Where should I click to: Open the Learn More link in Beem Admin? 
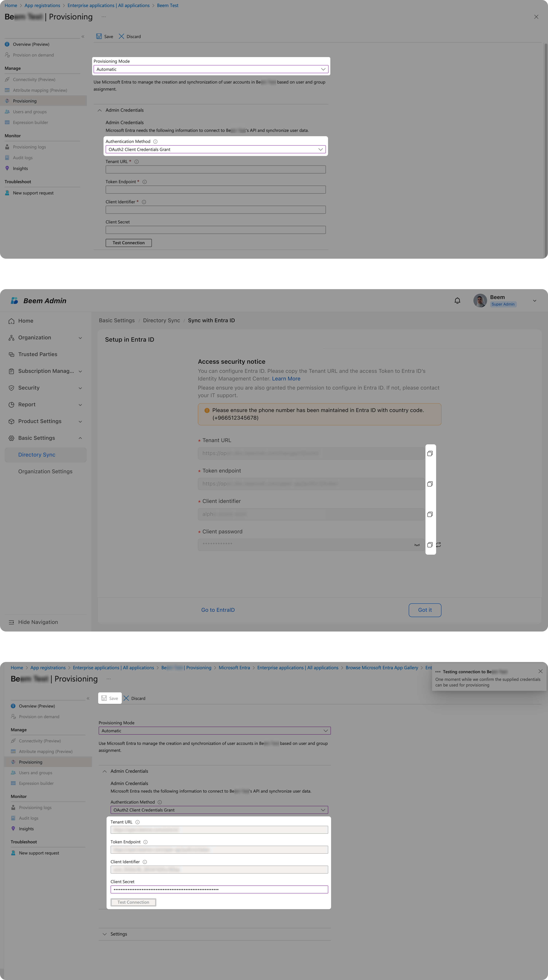(286, 379)
